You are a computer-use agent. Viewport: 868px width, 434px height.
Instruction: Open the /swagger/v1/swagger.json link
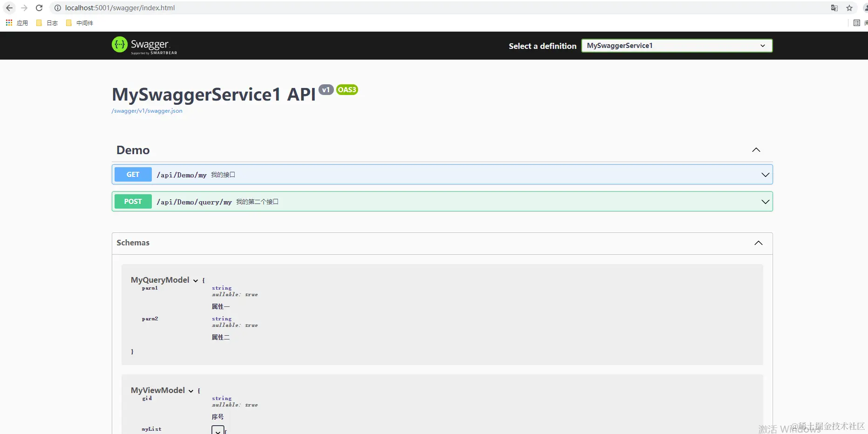click(147, 111)
